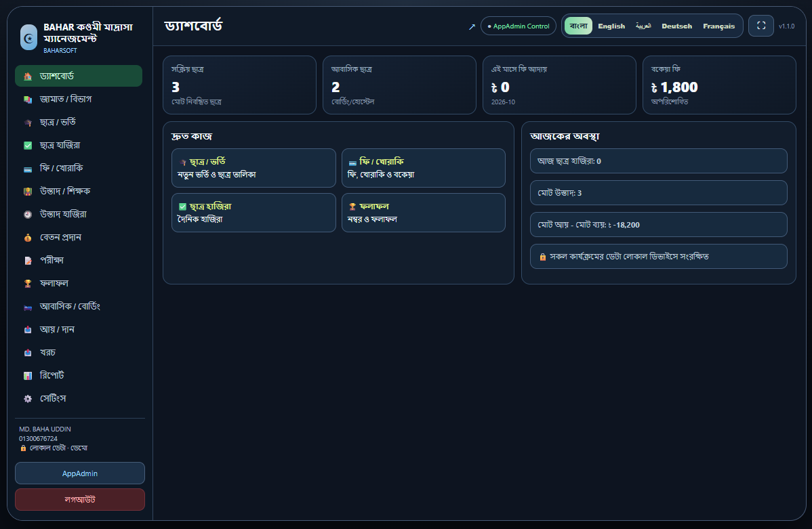Viewport: 812px width, 529px height.
Task: Click the দ্রুত কাজ heading
Action: coord(192,136)
